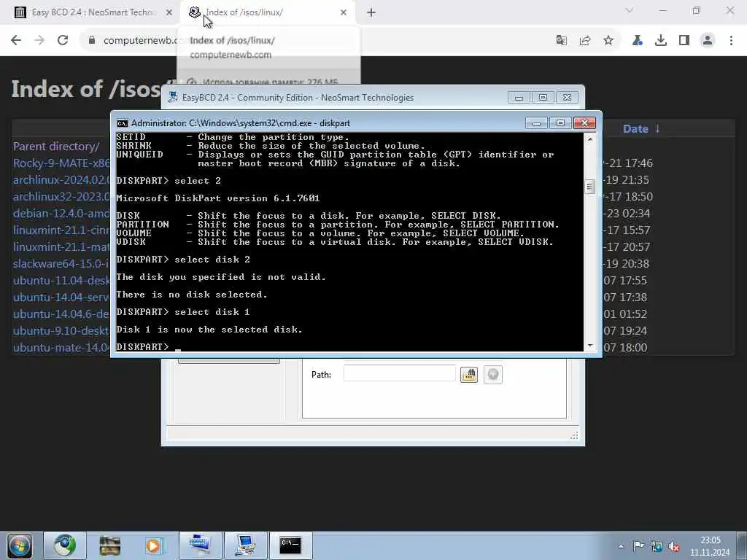Open the taskbar clock showing 23:05

pos(711,546)
